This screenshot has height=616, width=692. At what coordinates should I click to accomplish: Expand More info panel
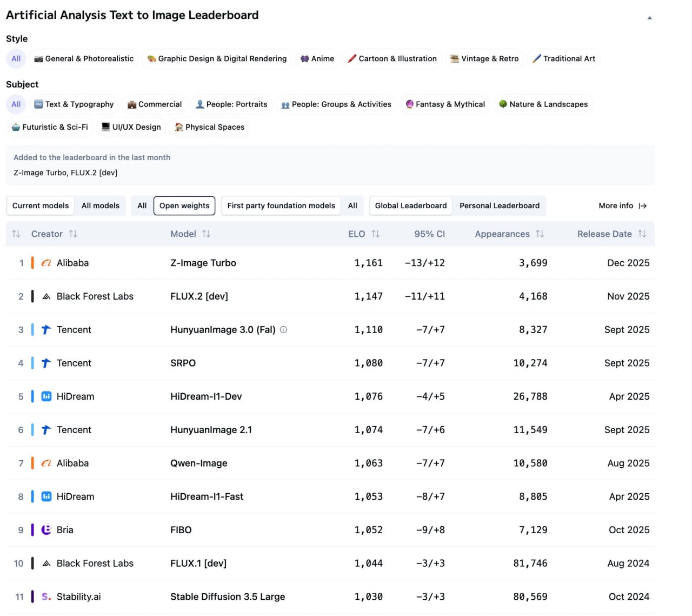(x=622, y=206)
